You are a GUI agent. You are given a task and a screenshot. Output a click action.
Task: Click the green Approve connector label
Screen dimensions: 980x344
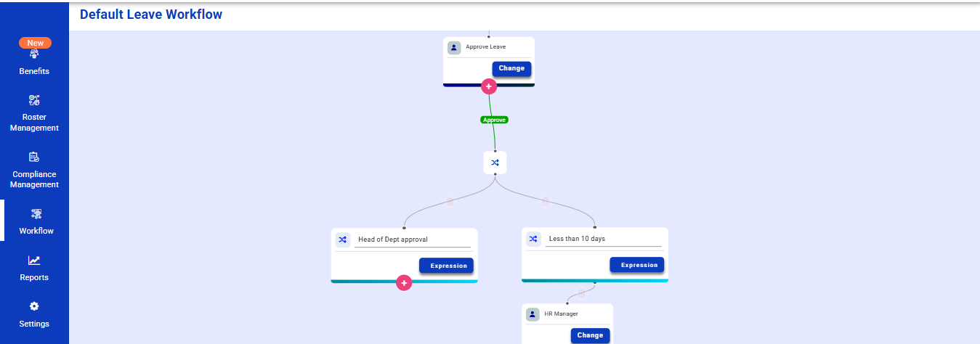494,120
